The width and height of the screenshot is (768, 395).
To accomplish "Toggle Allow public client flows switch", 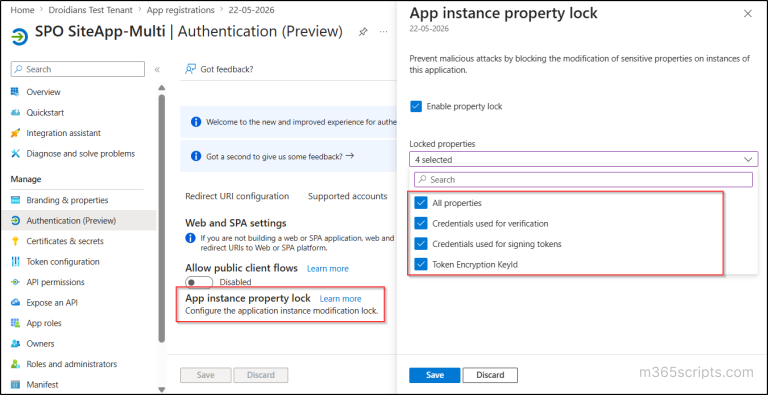I will click(199, 282).
